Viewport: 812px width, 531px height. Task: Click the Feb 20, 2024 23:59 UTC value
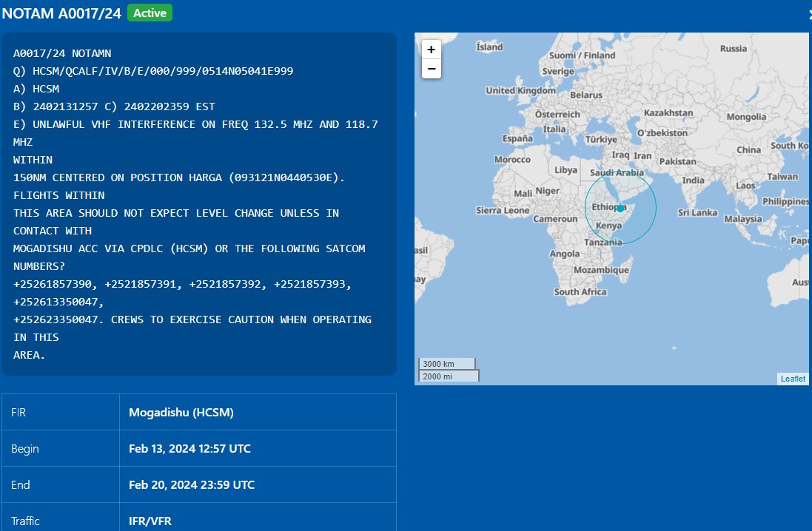tap(192, 485)
